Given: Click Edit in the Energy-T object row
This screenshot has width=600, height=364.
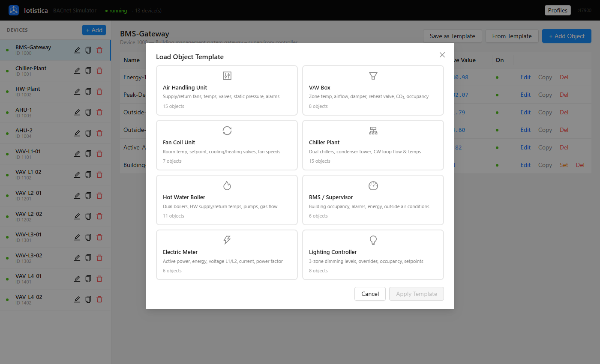Looking at the screenshot, I should tap(525, 77).
